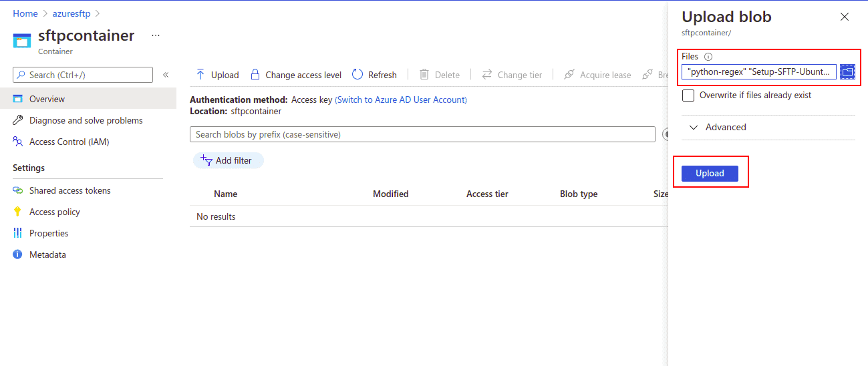Click Refresh toolbar button
Screen dimensions: 868x366
click(374, 75)
